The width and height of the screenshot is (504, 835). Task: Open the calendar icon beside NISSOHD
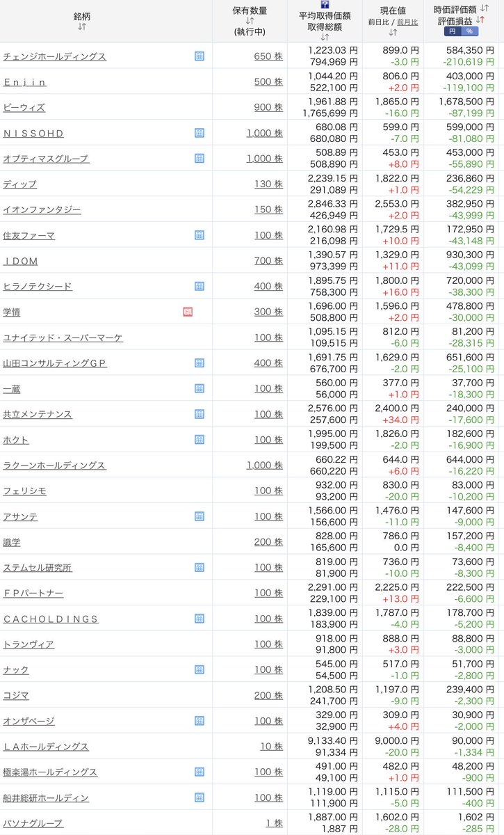click(x=199, y=133)
